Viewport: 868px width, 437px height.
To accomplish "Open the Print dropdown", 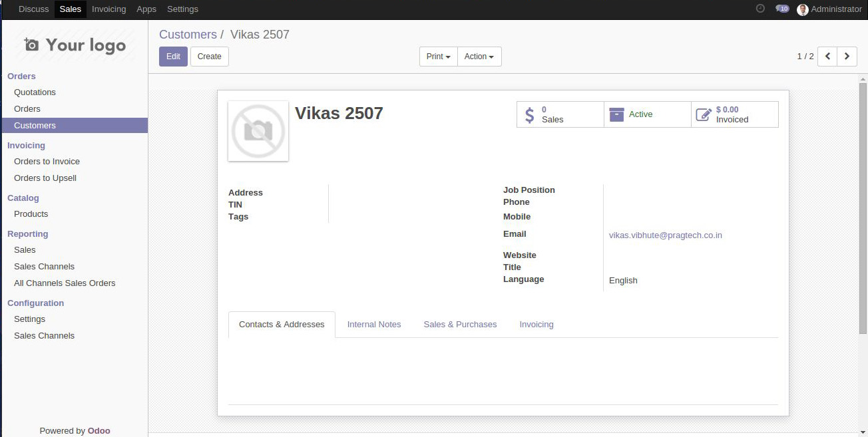I will [439, 57].
